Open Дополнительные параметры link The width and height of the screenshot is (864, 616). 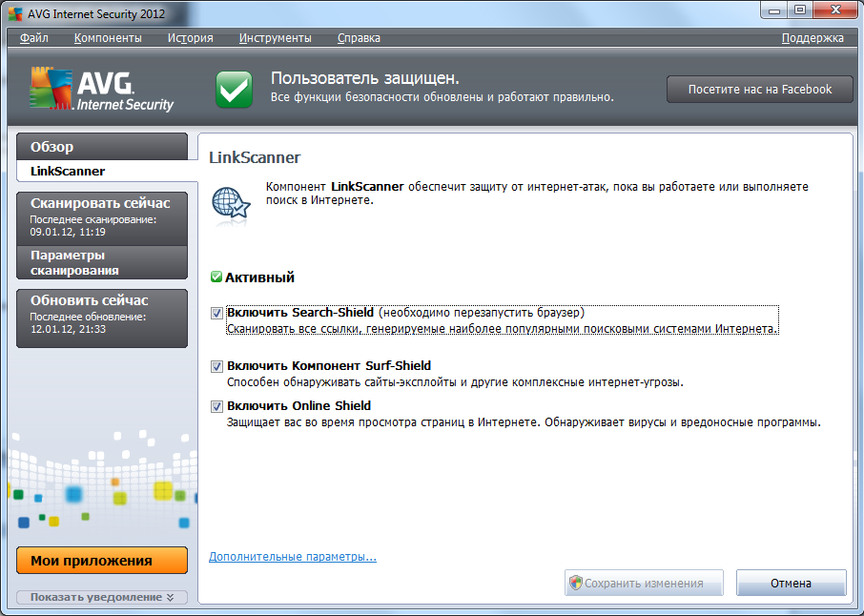point(293,557)
